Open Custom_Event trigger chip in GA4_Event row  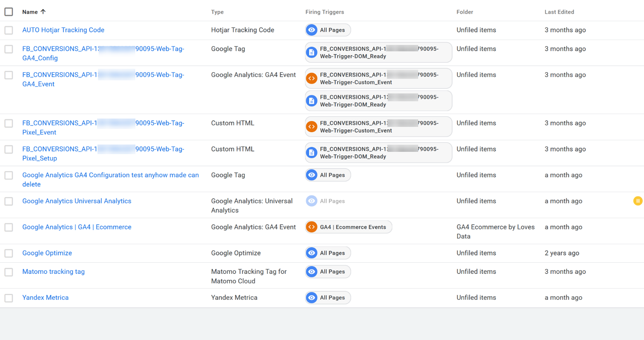point(379,78)
